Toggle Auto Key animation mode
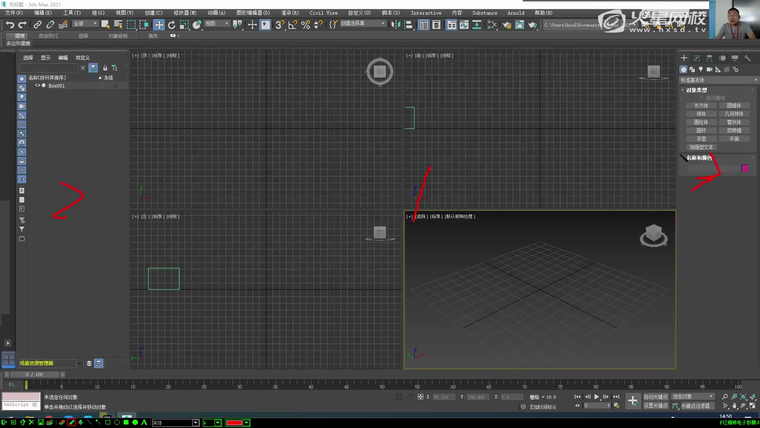 tap(656, 397)
